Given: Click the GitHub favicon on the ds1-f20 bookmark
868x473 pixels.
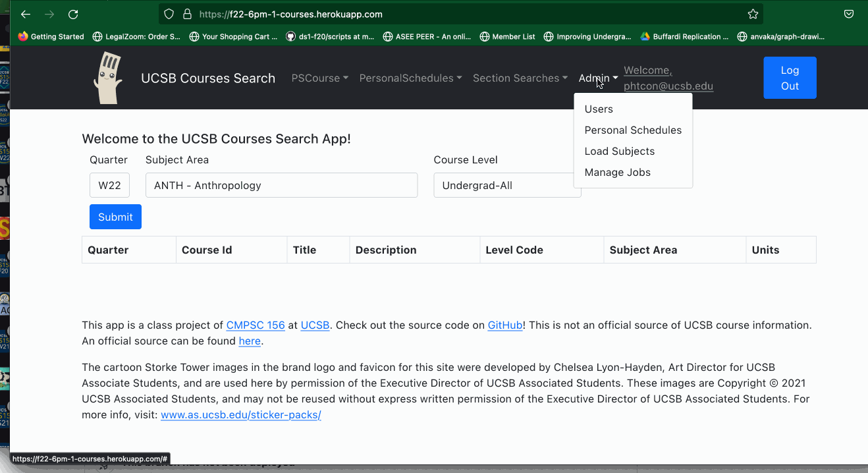Looking at the screenshot, I should coord(290,36).
